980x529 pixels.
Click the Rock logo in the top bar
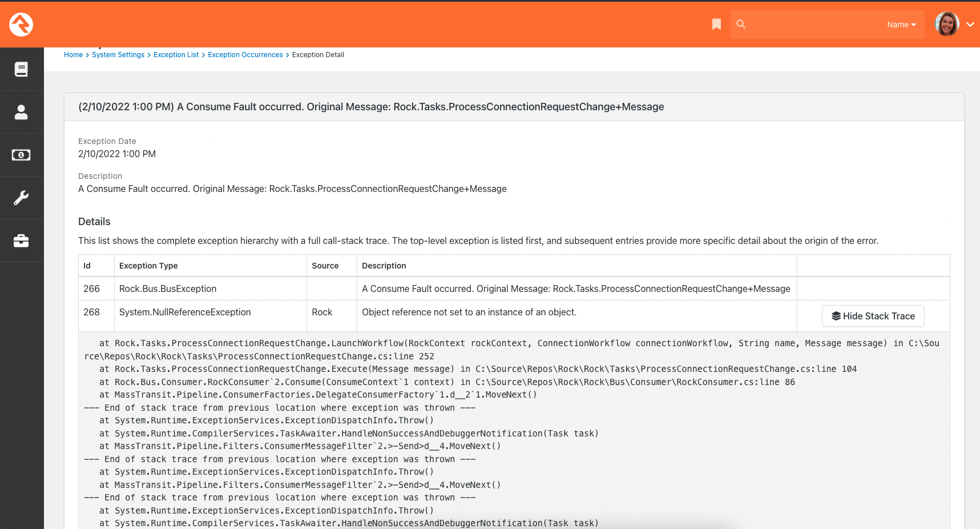pyautogui.click(x=21, y=25)
